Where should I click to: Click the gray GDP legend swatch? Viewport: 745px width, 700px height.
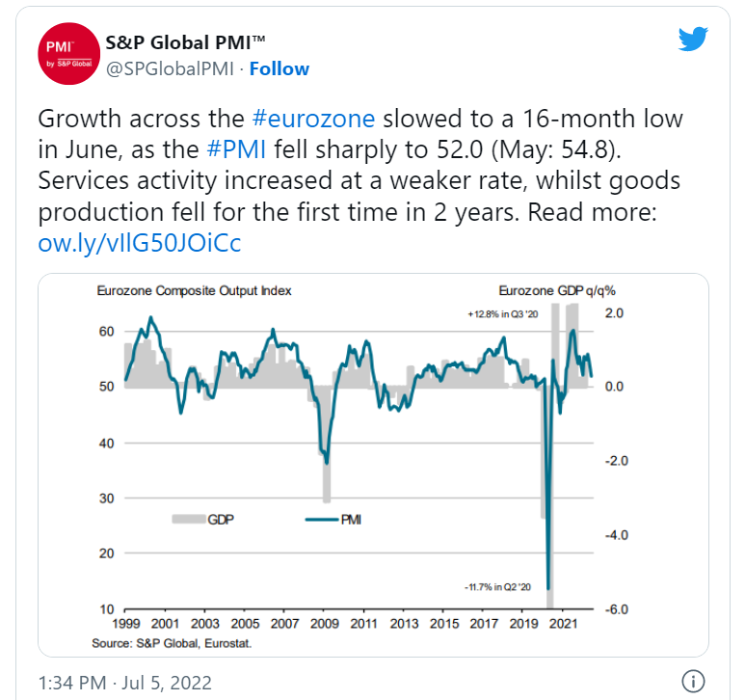pyautogui.click(x=187, y=519)
